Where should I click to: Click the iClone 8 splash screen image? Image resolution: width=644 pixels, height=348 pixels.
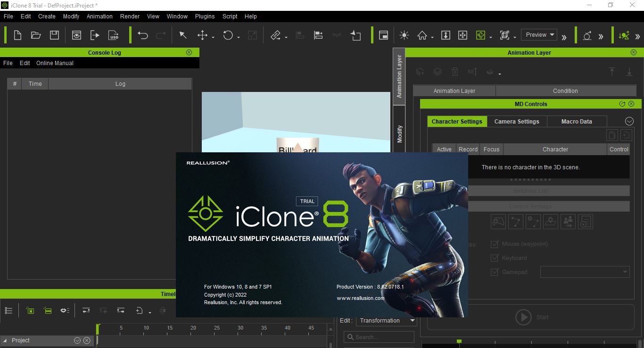click(x=322, y=235)
